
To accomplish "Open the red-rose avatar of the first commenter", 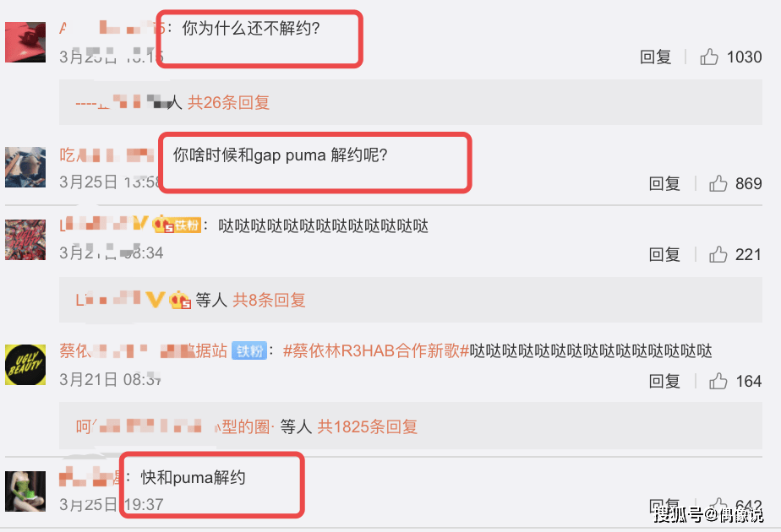I will click(x=25, y=42).
